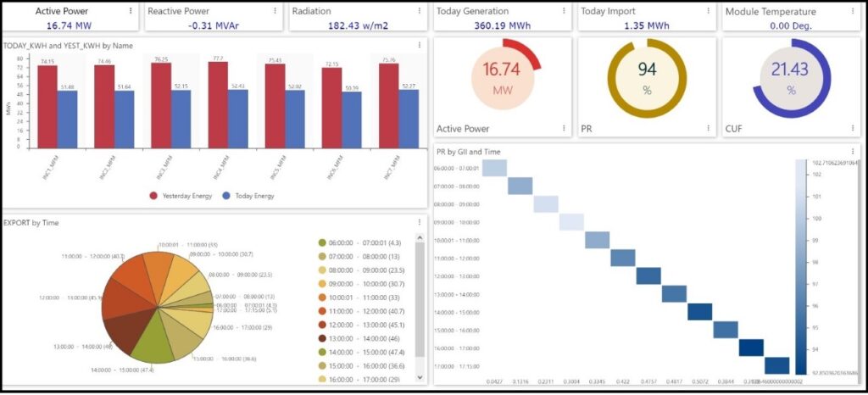Open Reactive Power tile kebab menu
The width and height of the screenshot is (868, 395).
[275, 11]
